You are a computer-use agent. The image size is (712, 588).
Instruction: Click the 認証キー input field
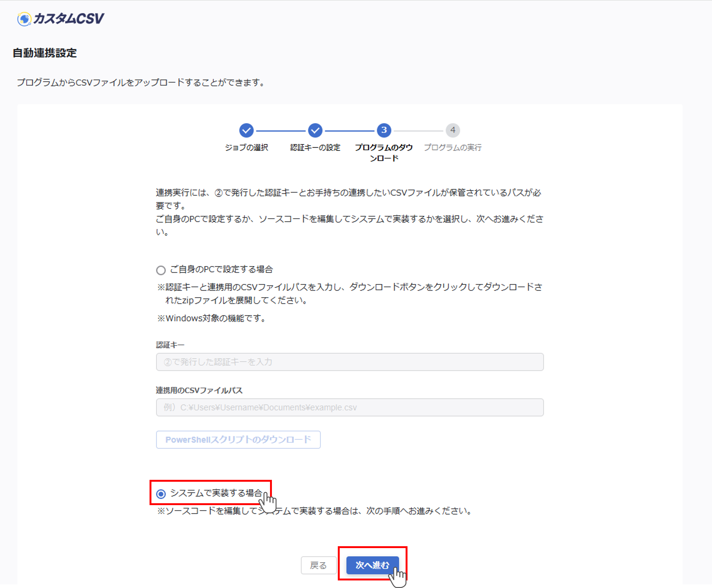pyautogui.click(x=350, y=362)
